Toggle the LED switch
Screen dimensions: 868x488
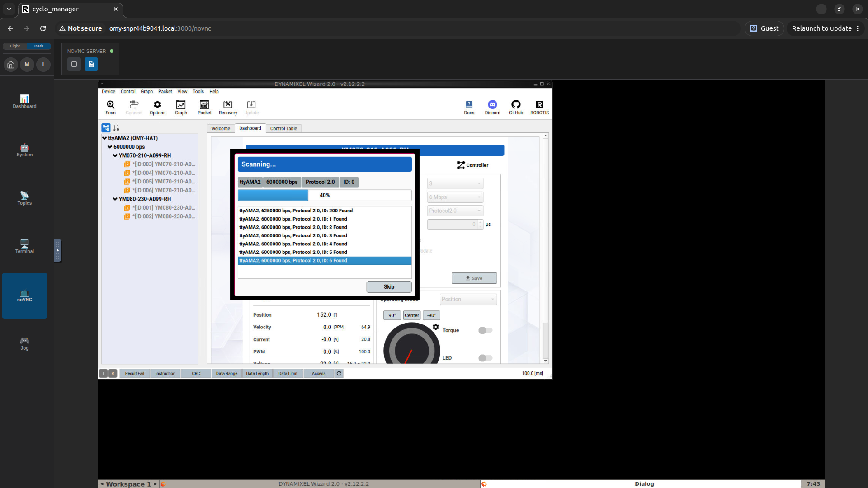(x=485, y=358)
